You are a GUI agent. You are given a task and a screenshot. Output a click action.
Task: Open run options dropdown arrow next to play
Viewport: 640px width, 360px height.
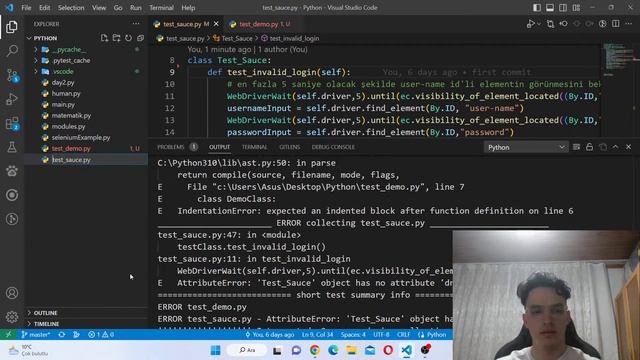click(539, 24)
